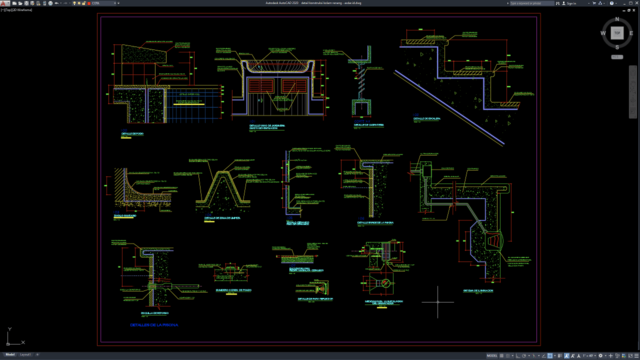Toggle the drawing grid display in status bar

(502, 356)
